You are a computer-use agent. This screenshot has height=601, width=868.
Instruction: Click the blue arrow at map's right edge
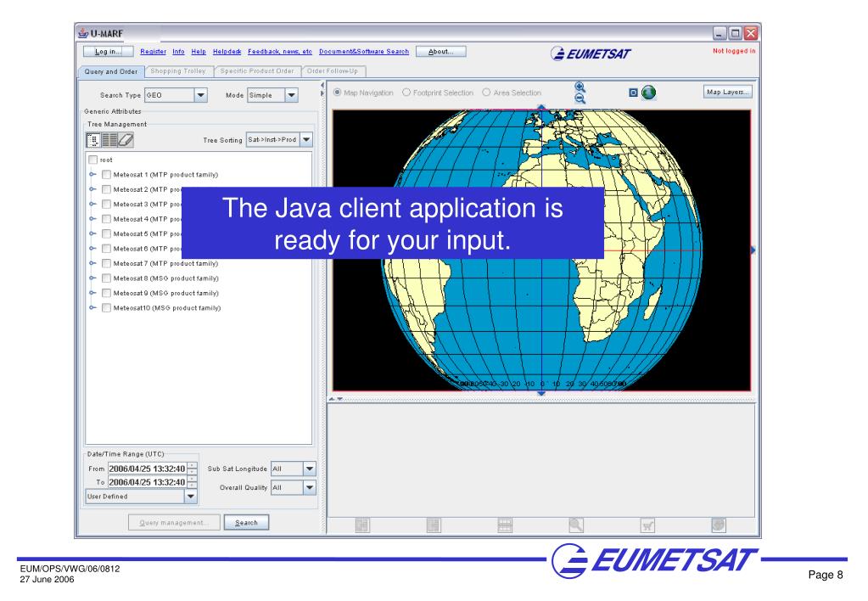(x=753, y=250)
